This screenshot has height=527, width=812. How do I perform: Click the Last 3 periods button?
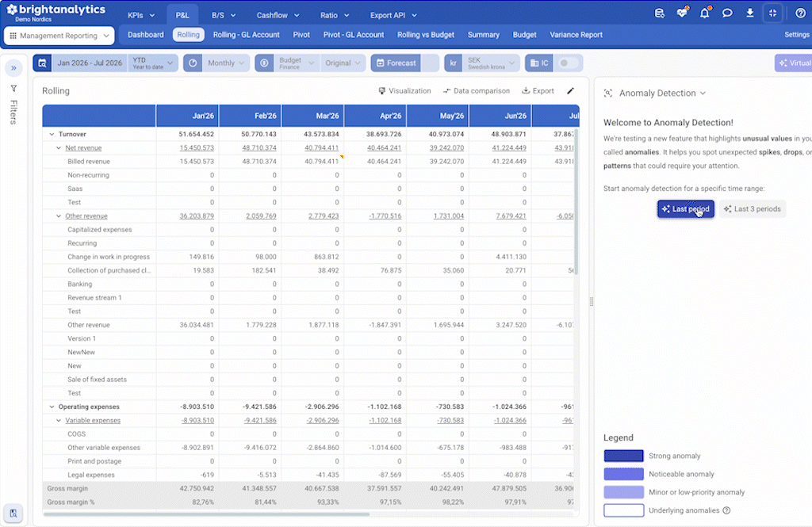pos(753,209)
